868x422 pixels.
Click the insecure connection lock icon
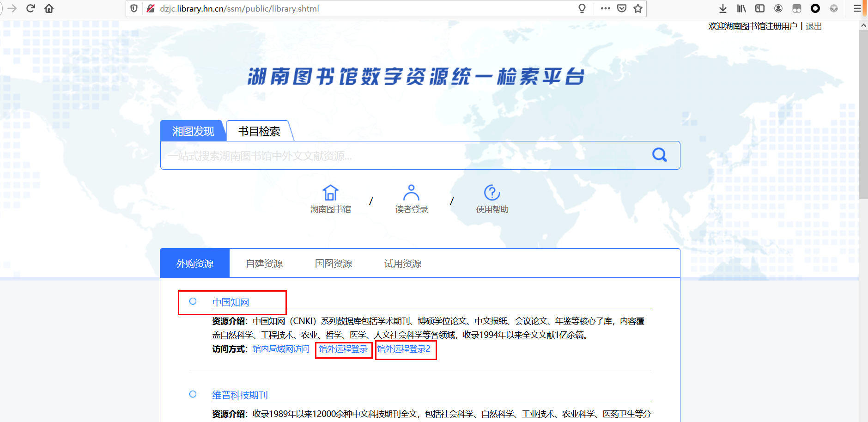pos(150,8)
